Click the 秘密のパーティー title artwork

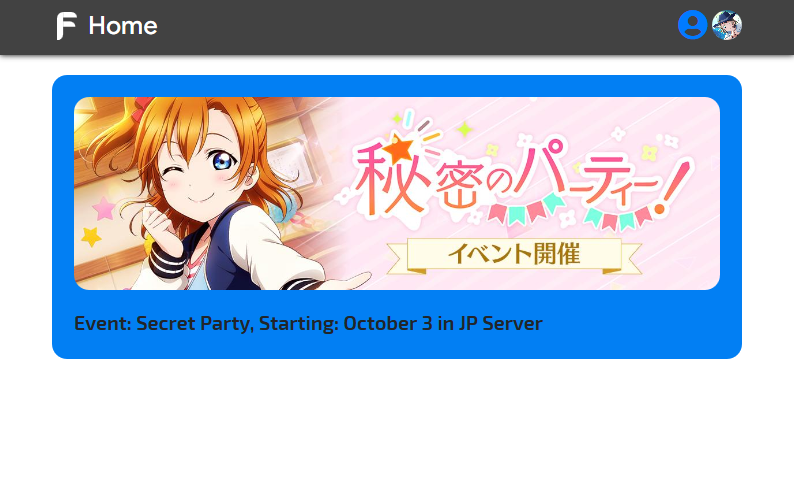[522, 175]
